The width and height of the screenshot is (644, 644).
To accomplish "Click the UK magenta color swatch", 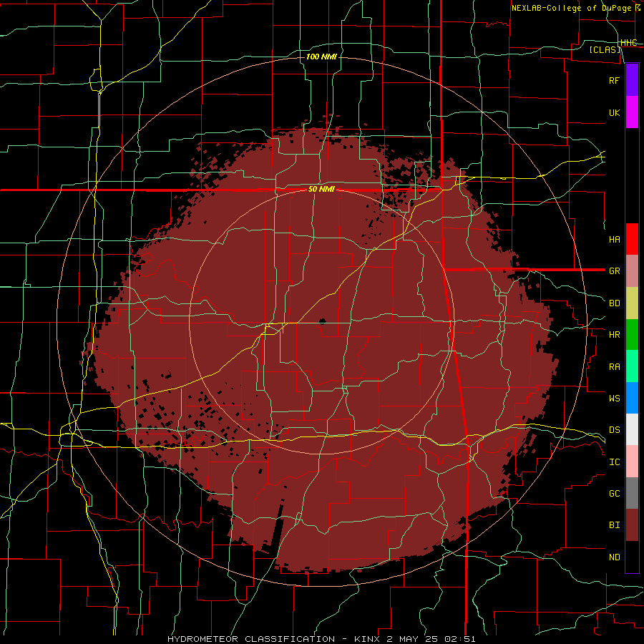I will [632, 112].
